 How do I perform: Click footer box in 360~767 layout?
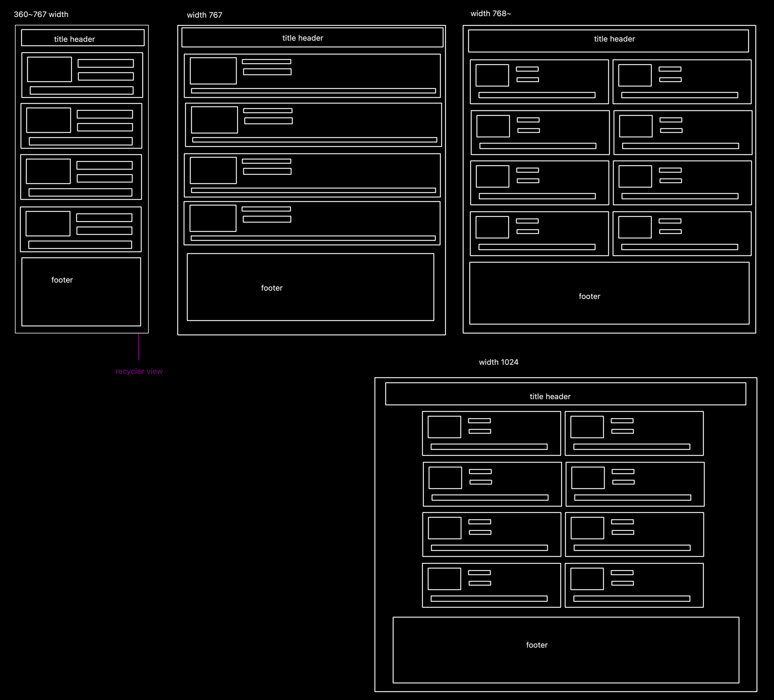click(81, 292)
